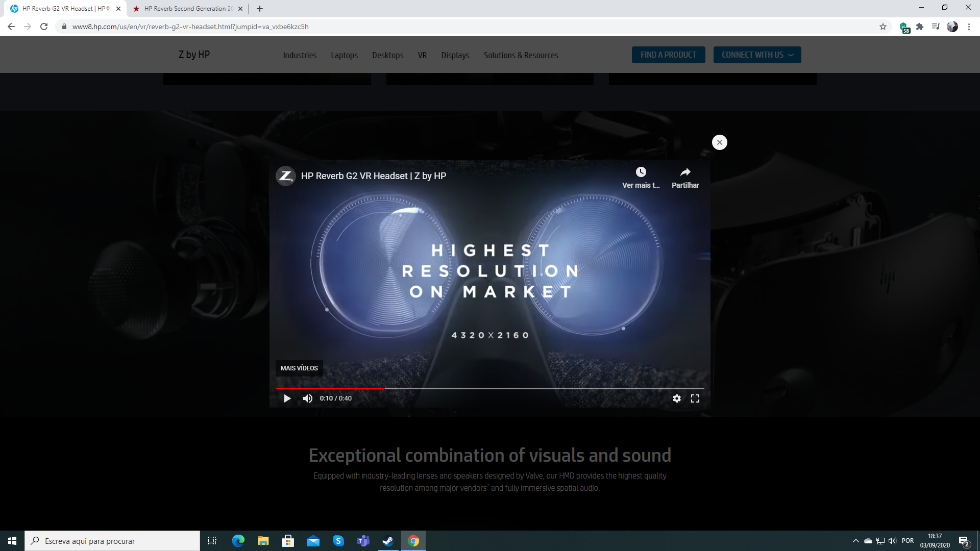Bookmark this page with star
This screenshot has width=980, height=551.
pos(883,27)
